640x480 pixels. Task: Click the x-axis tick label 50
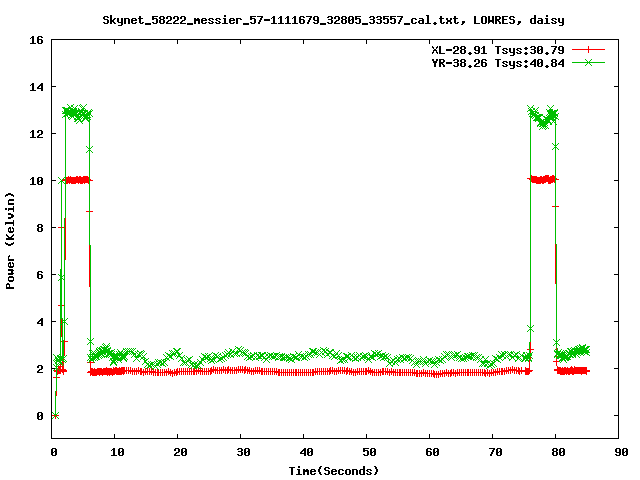pos(369,452)
